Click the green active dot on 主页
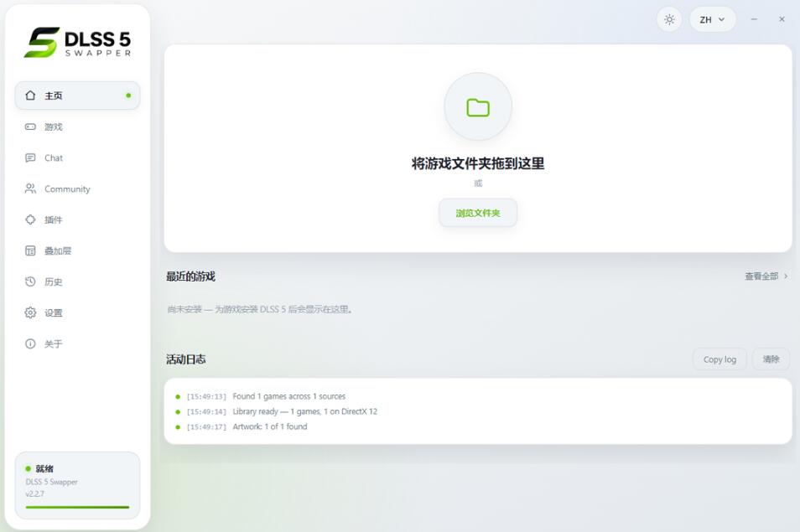 pos(128,96)
